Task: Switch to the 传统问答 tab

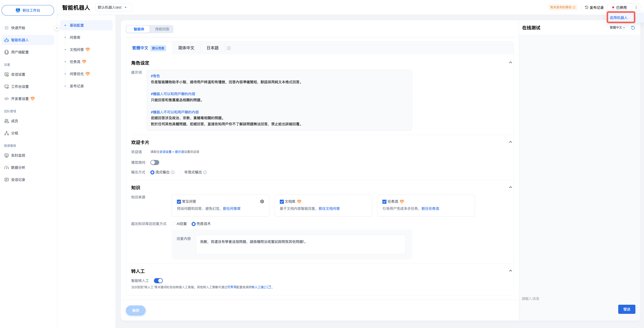Action: click(162, 29)
